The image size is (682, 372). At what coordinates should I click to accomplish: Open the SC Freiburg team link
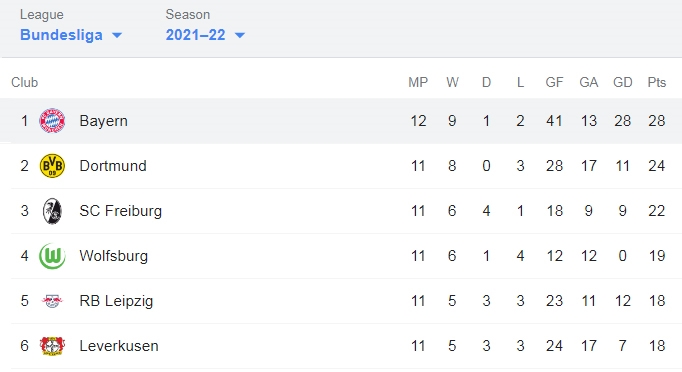[120, 211]
